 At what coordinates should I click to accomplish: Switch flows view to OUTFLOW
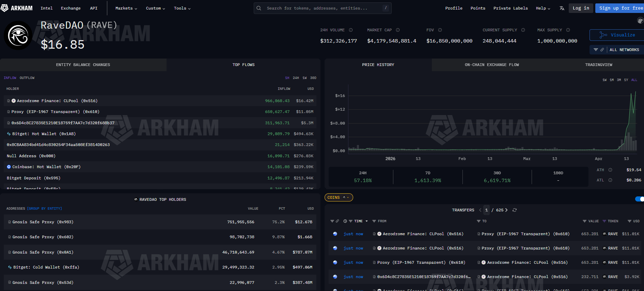(27, 78)
